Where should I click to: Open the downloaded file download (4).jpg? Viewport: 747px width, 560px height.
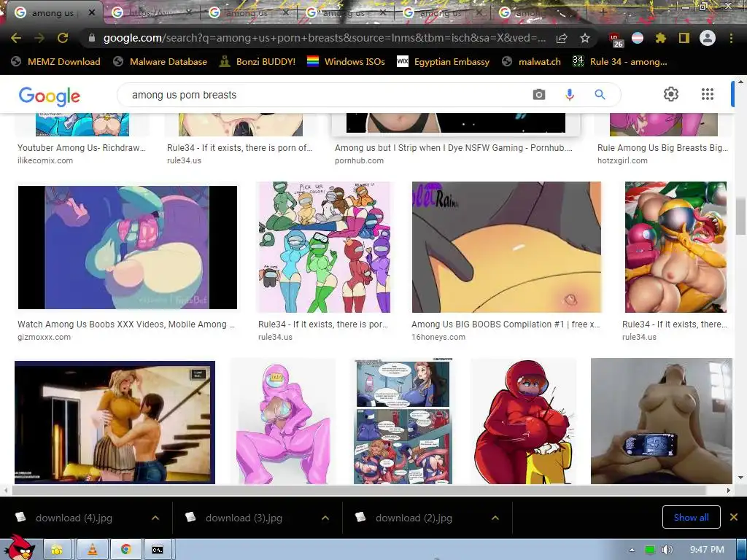point(74,518)
